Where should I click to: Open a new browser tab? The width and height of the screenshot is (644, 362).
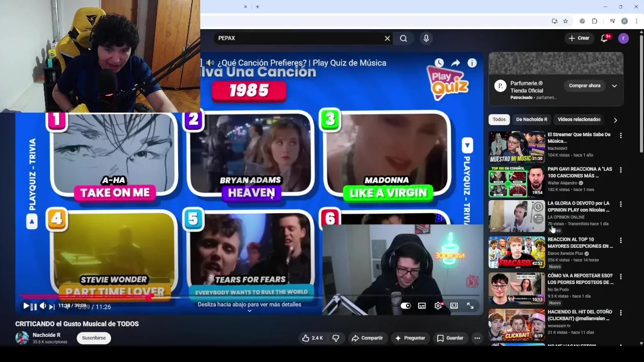coord(257,7)
